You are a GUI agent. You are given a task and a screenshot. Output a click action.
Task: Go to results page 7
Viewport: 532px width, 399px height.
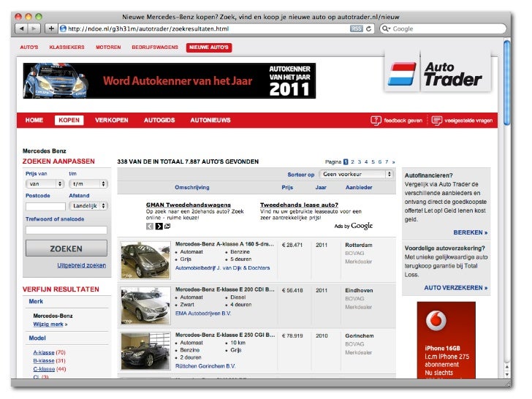(x=387, y=162)
